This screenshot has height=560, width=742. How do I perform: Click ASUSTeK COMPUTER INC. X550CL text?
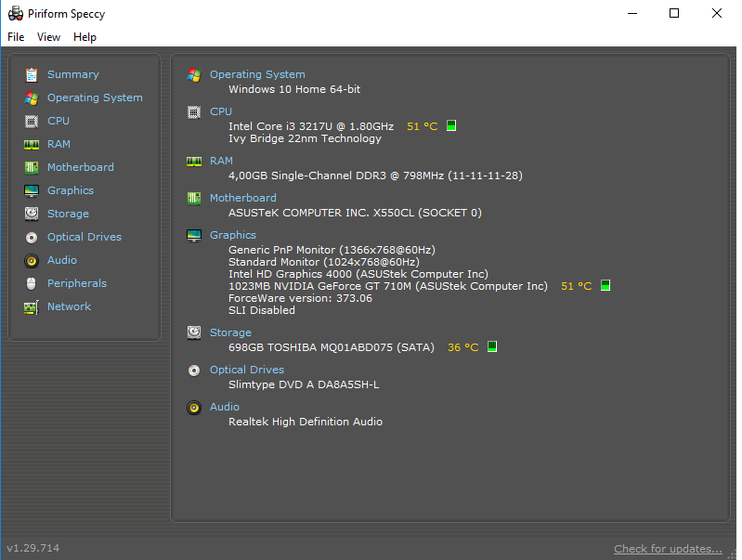pyautogui.click(x=355, y=213)
